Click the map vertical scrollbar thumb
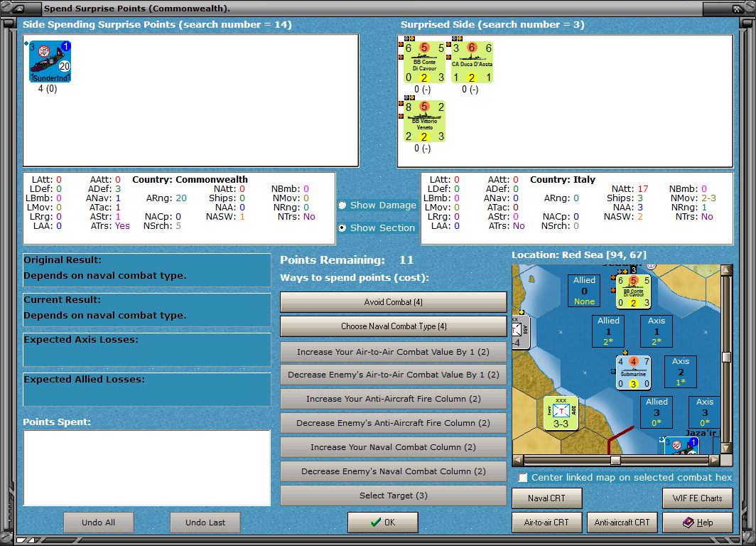756x546 pixels. coord(727,358)
